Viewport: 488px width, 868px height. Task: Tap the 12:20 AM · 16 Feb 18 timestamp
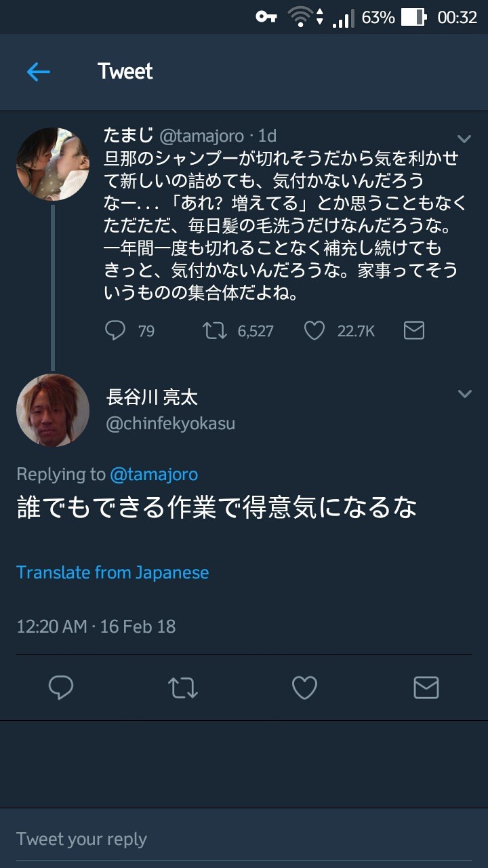pos(96,626)
